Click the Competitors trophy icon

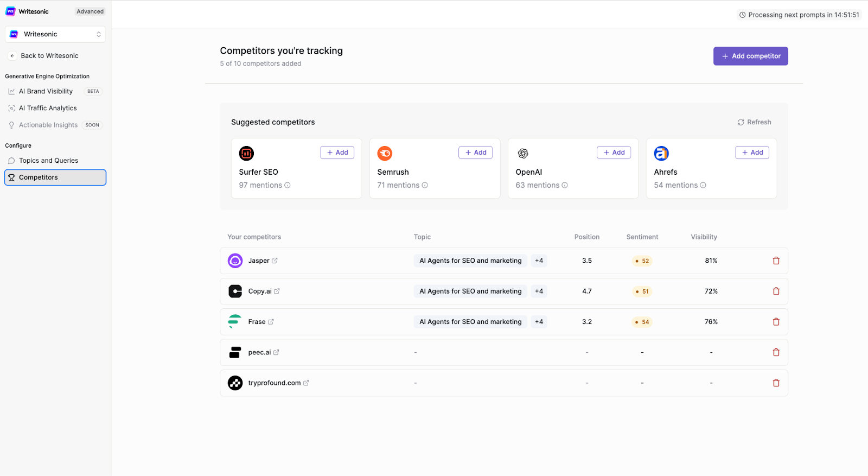[11, 177]
